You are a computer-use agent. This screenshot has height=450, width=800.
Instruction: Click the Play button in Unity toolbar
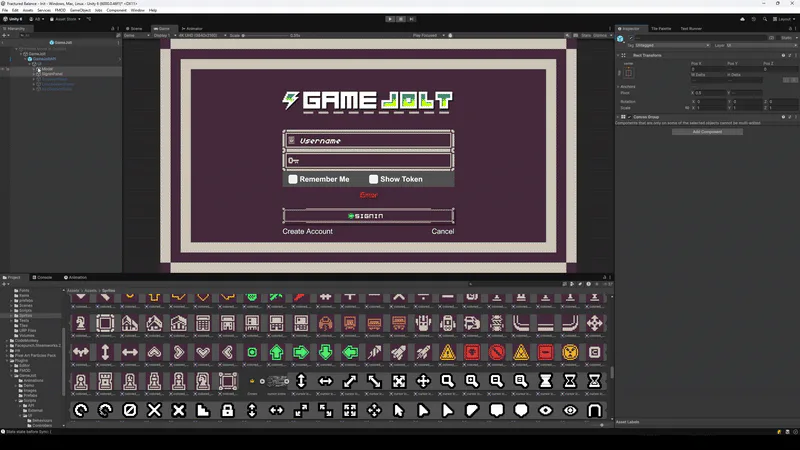point(390,19)
